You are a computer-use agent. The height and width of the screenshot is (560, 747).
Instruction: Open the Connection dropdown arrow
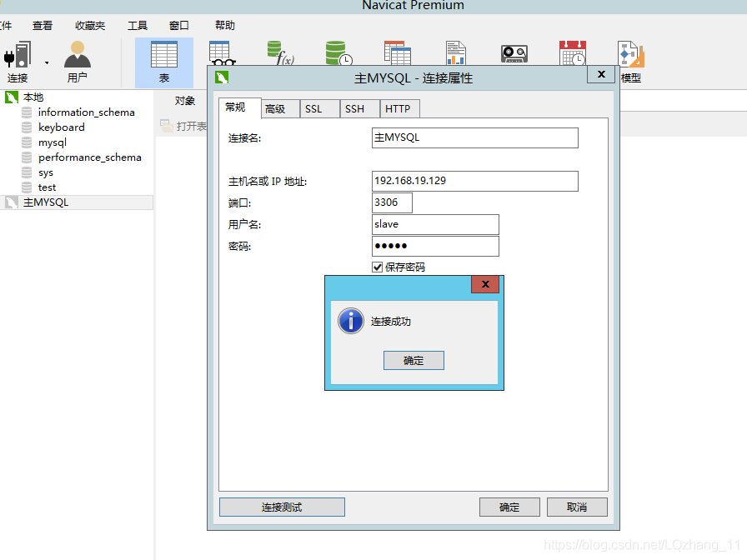(47, 62)
